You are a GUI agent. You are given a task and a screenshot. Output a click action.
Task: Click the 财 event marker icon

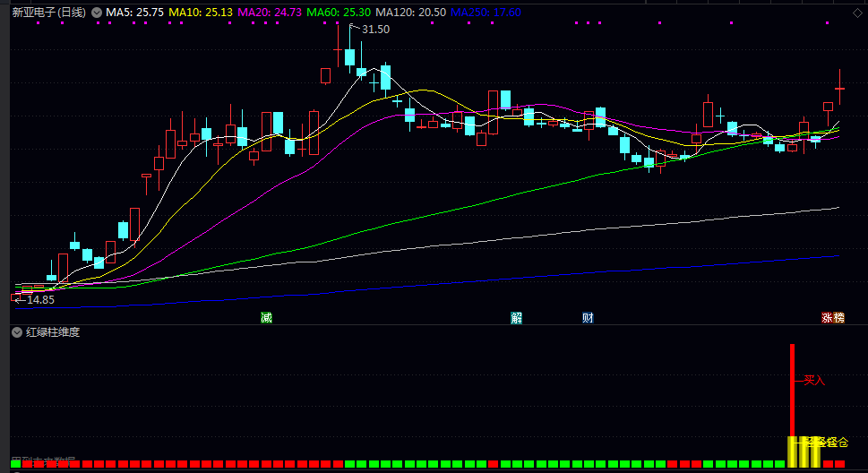(x=588, y=318)
